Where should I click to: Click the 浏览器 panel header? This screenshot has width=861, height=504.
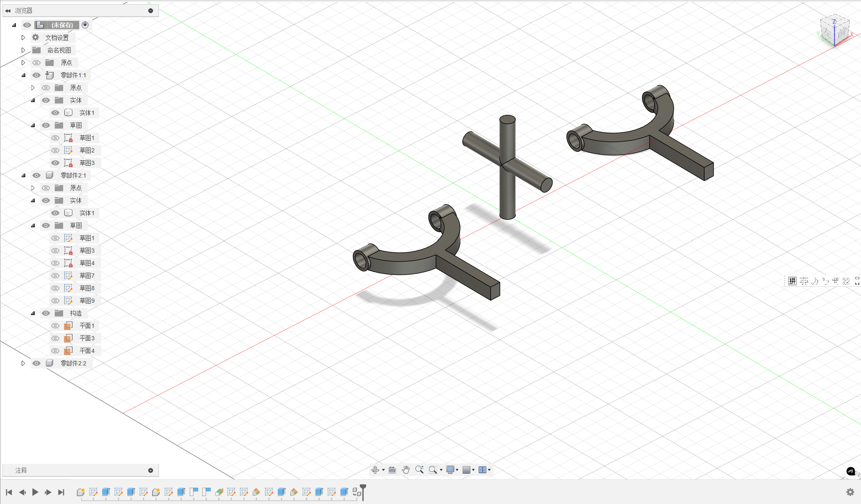pos(80,10)
